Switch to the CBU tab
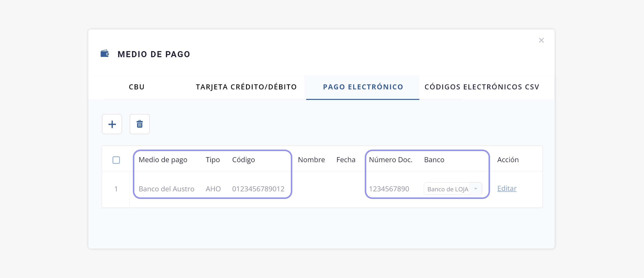 137,87
